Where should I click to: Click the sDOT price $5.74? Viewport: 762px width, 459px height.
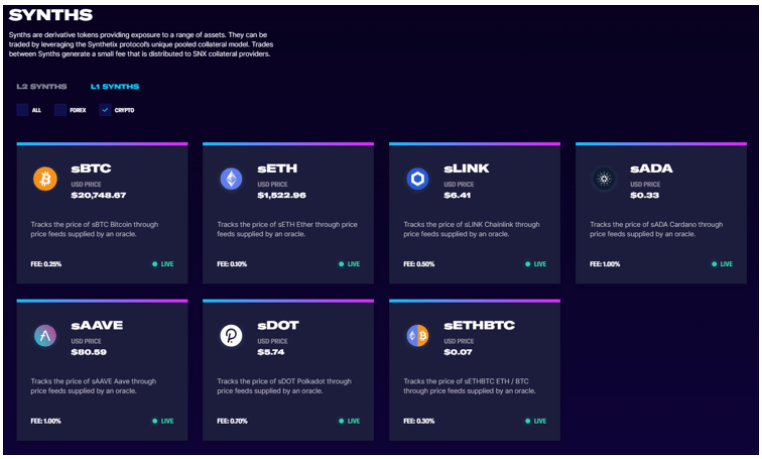[271, 352]
